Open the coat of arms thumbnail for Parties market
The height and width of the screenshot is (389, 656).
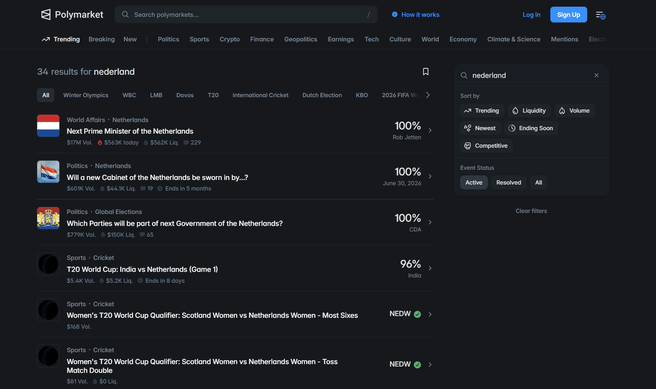[48, 218]
